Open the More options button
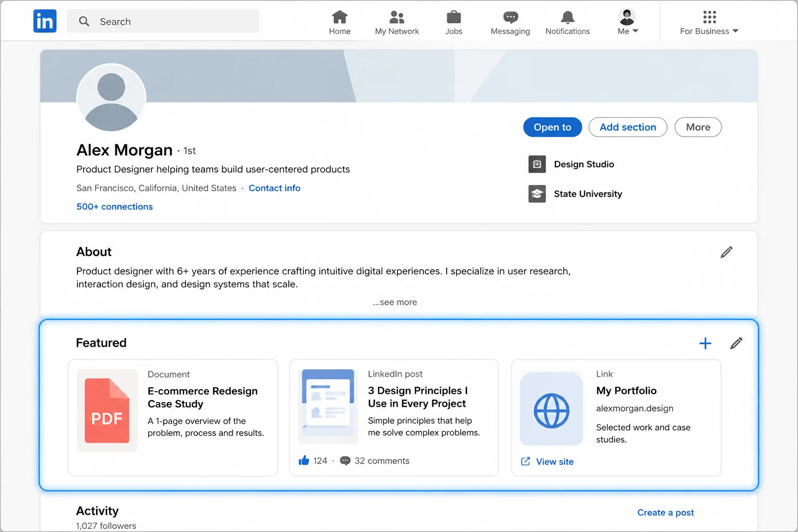The width and height of the screenshot is (798, 532). [698, 127]
